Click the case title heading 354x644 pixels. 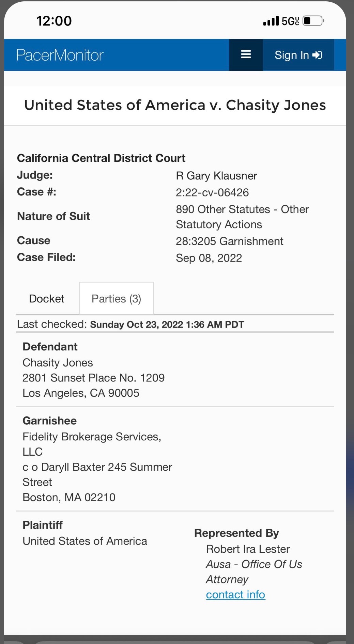click(x=175, y=105)
